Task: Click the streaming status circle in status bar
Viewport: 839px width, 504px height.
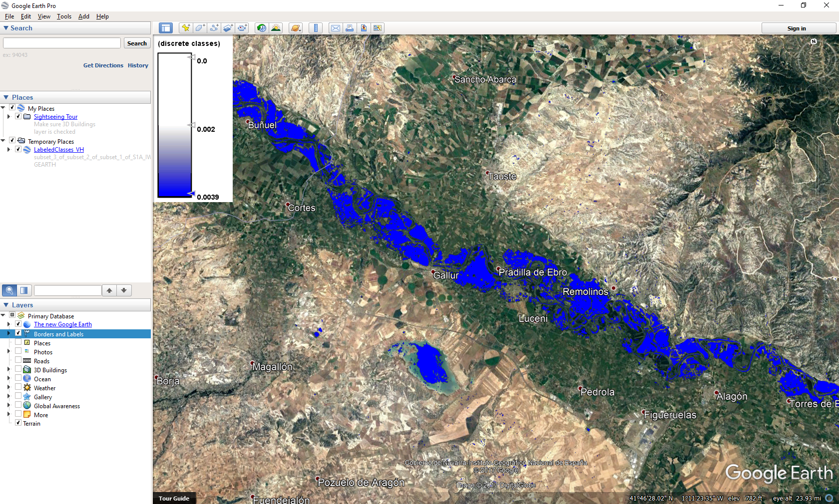Action: tap(830, 498)
